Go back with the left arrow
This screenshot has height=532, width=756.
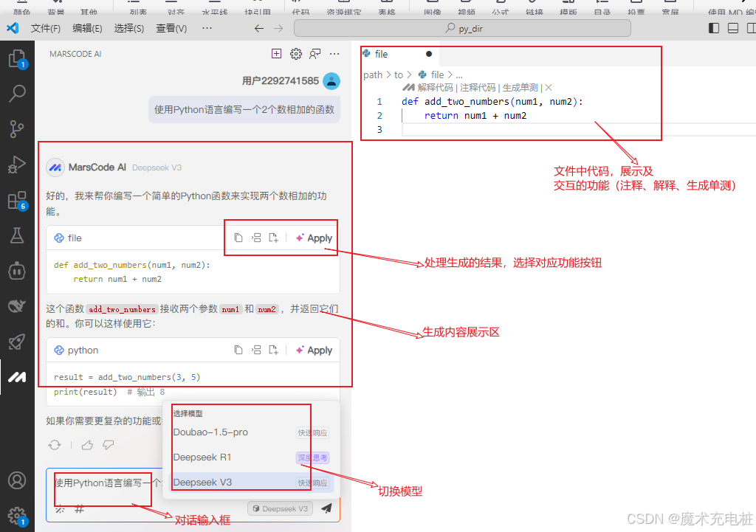(259, 29)
